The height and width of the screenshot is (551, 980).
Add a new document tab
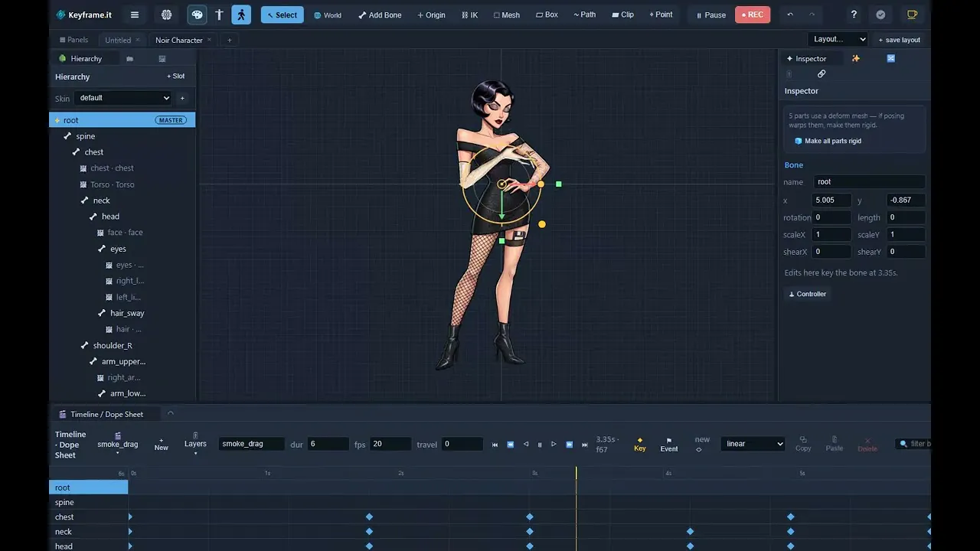(x=229, y=40)
